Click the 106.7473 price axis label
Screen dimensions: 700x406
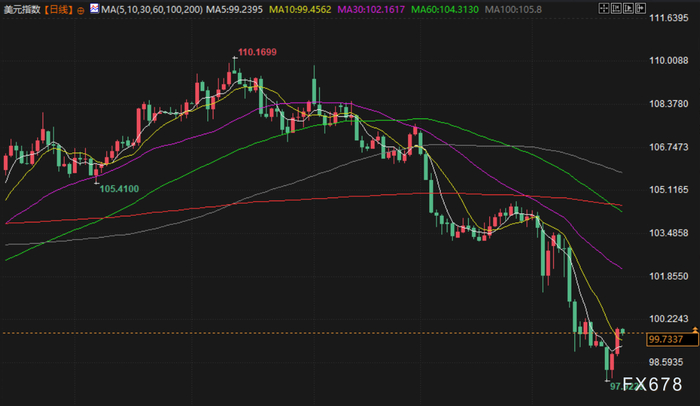(x=669, y=147)
